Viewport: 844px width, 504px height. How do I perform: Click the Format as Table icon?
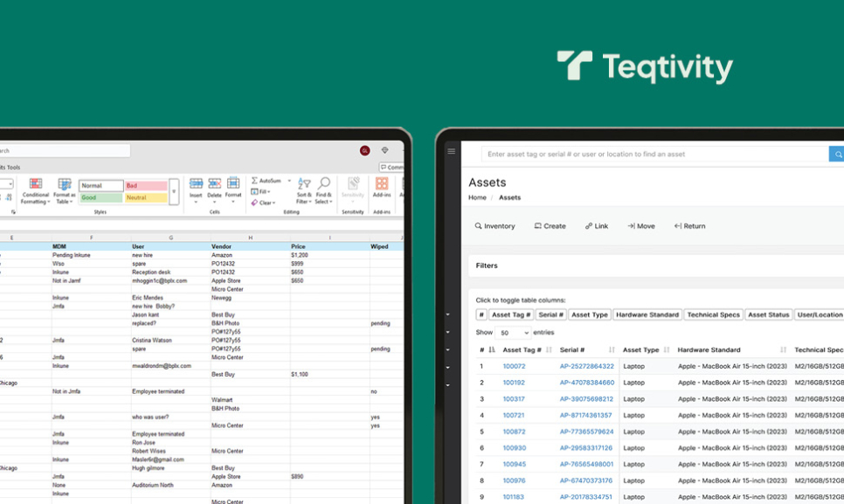(x=64, y=184)
